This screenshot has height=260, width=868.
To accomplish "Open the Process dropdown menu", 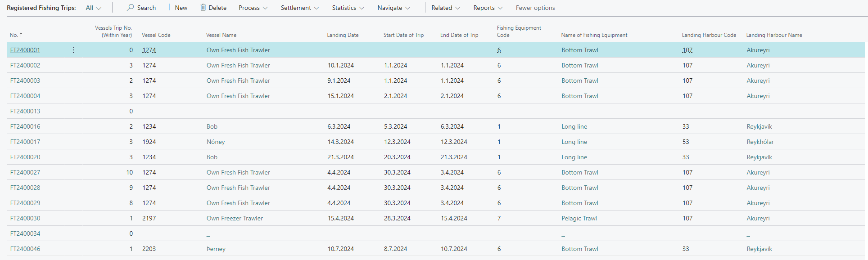I will tap(253, 8).
